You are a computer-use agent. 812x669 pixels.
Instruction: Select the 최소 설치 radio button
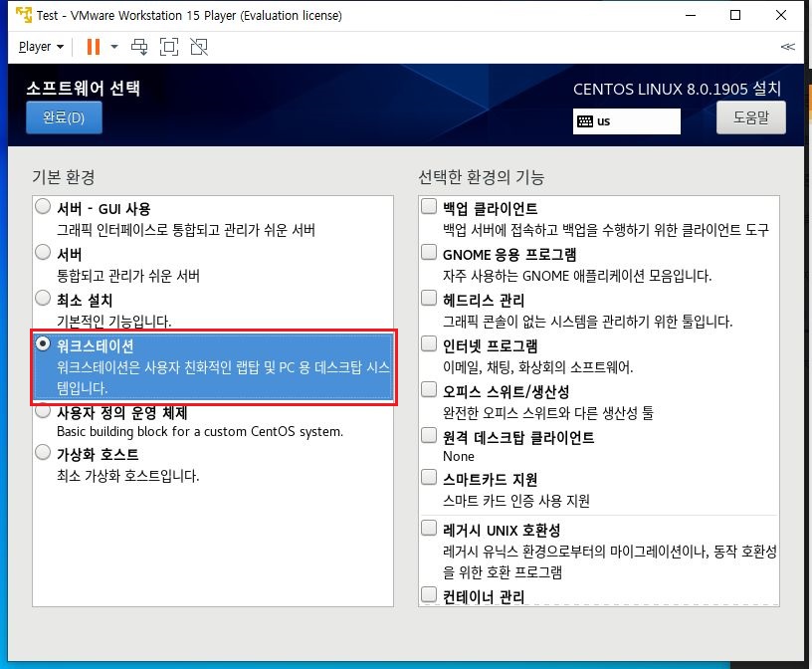click(43, 298)
